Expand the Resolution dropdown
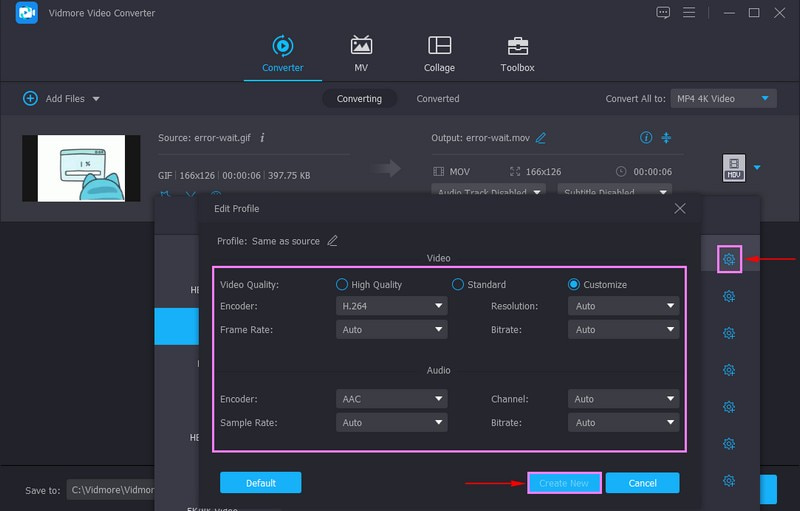 click(623, 306)
